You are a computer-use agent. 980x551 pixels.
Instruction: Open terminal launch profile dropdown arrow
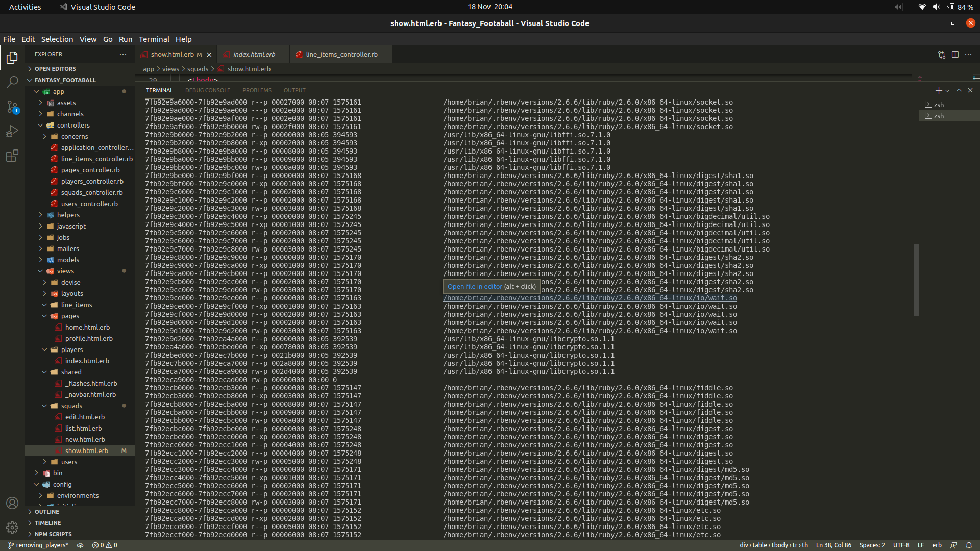pyautogui.click(x=947, y=91)
